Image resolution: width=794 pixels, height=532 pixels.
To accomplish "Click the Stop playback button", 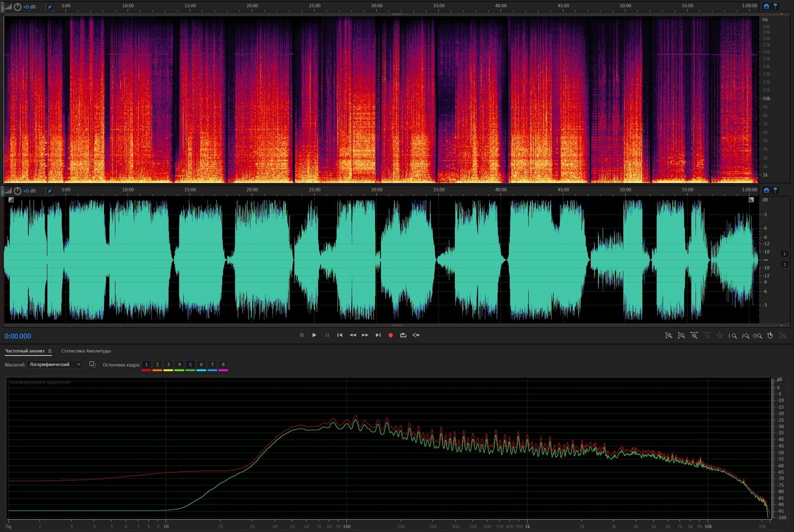I will point(302,335).
